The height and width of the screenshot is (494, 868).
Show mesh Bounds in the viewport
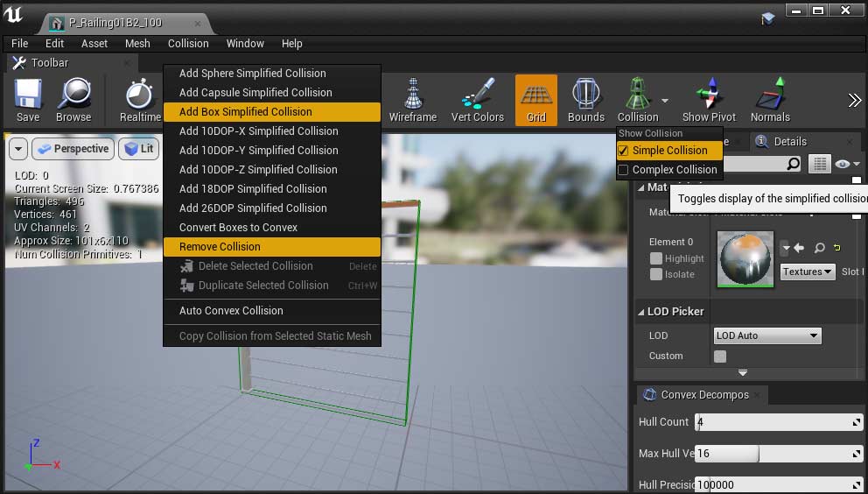pos(585,99)
